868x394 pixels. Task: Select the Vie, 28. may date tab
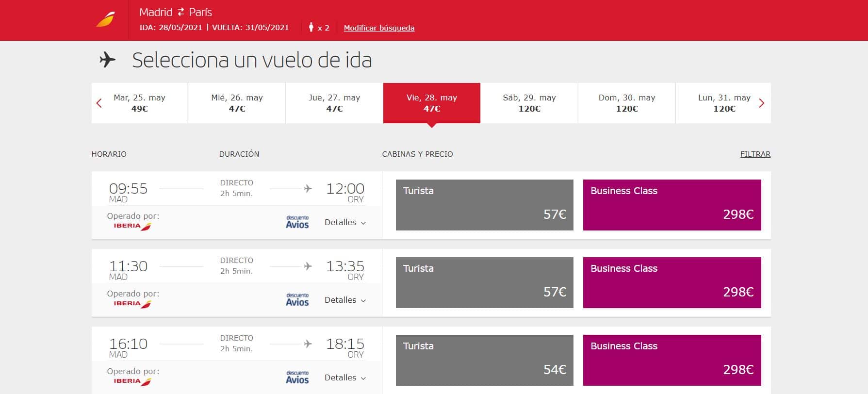(432, 103)
